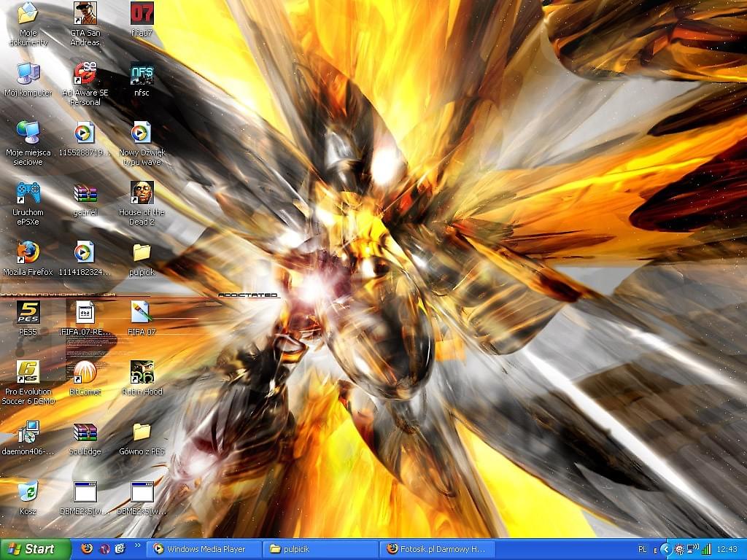The image size is (747, 560).
Task: Click the smiley sun tray icon
Action: click(x=679, y=550)
